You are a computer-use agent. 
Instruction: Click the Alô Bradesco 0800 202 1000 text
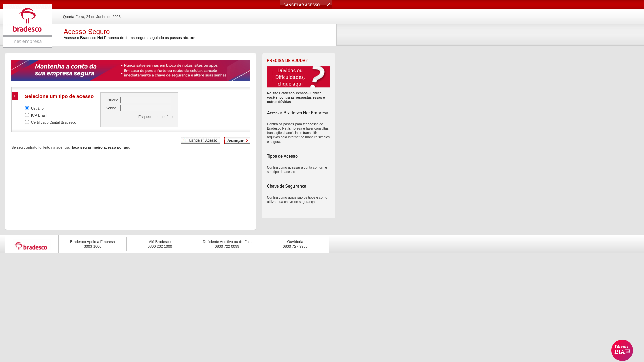[x=160, y=244]
